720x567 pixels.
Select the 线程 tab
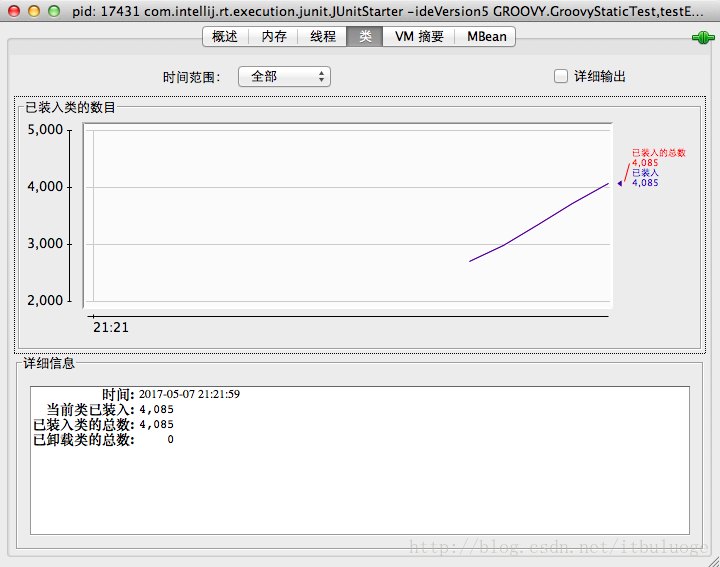coord(322,37)
